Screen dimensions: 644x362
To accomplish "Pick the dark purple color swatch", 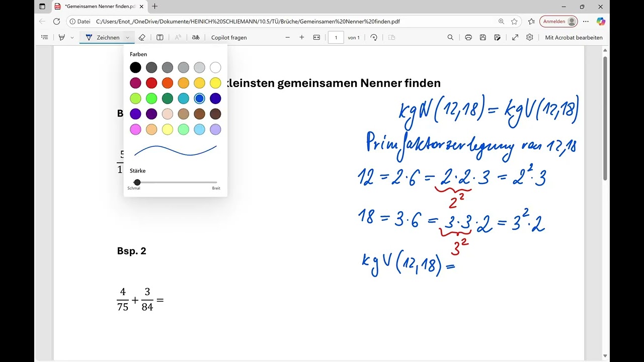I will (151, 114).
